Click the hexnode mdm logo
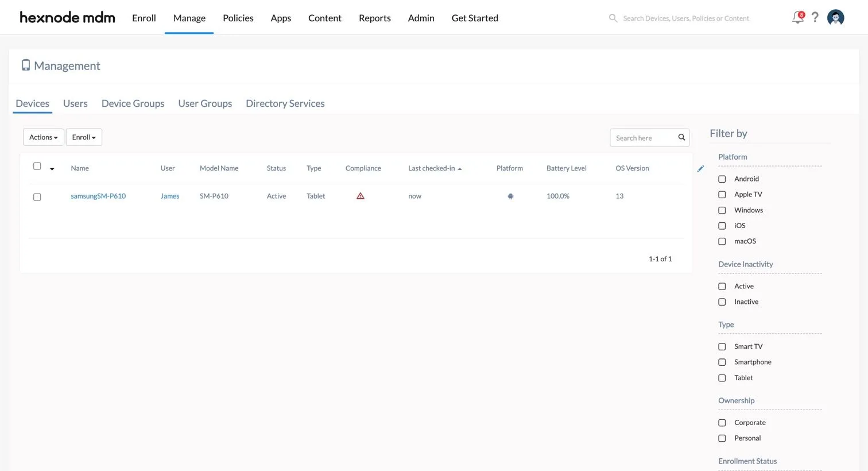 tap(67, 17)
